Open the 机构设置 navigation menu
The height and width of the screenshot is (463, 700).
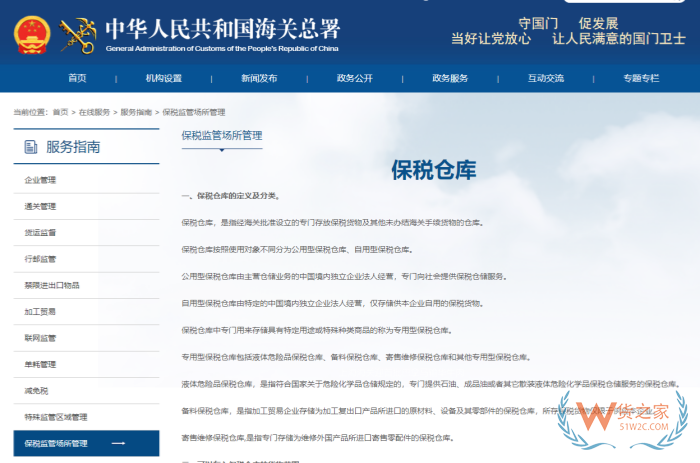coord(164,78)
